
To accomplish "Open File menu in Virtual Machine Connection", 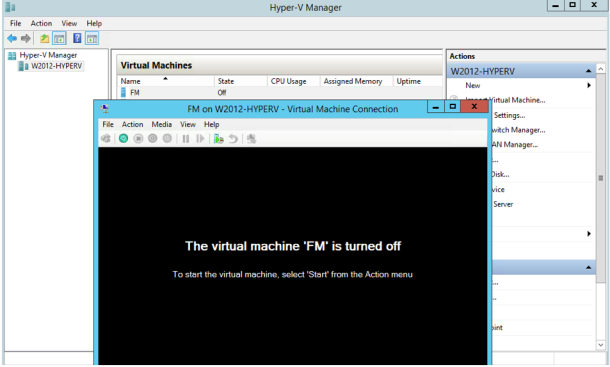I will [108, 124].
